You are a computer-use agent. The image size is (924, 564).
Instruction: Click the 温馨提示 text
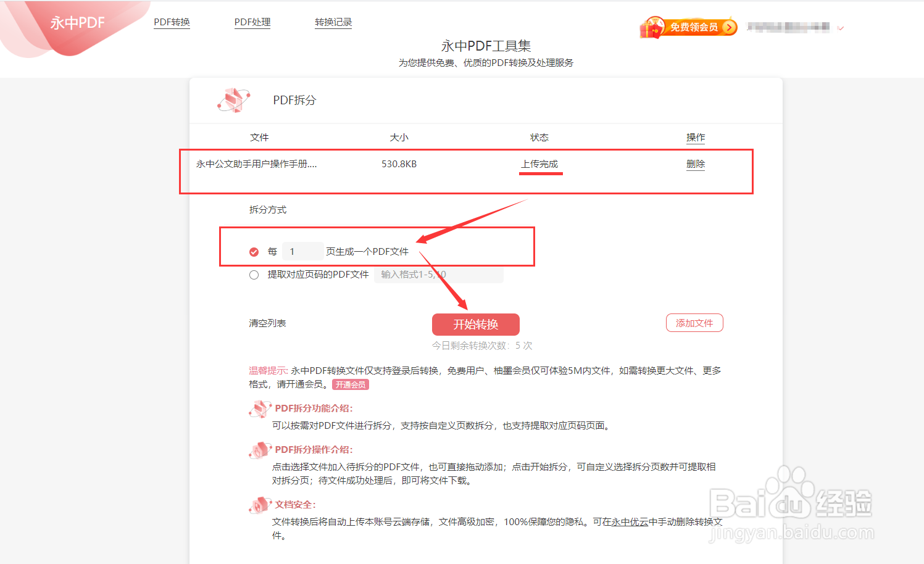(x=268, y=371)
